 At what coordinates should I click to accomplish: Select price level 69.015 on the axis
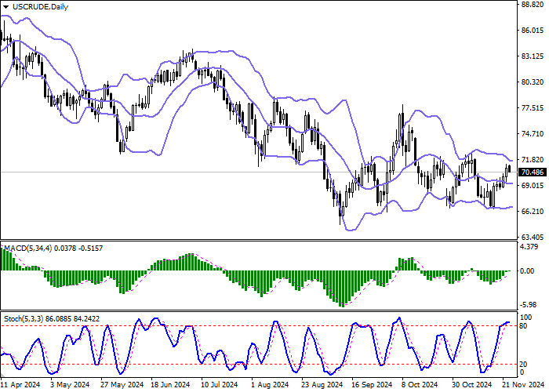pyautogui.click(x=533, y=186)
